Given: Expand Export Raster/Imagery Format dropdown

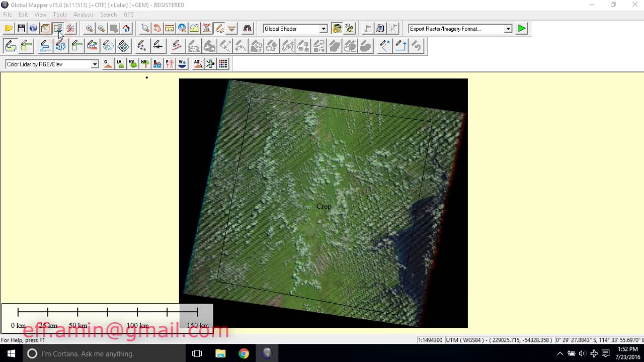Looking at the screenshot, I should [x=508, y=29].
